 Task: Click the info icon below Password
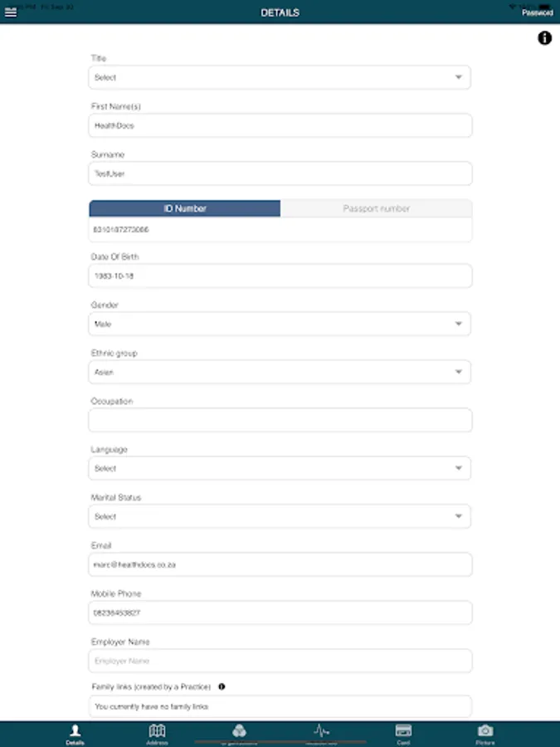pyautogui.click(x=545, y=37)
